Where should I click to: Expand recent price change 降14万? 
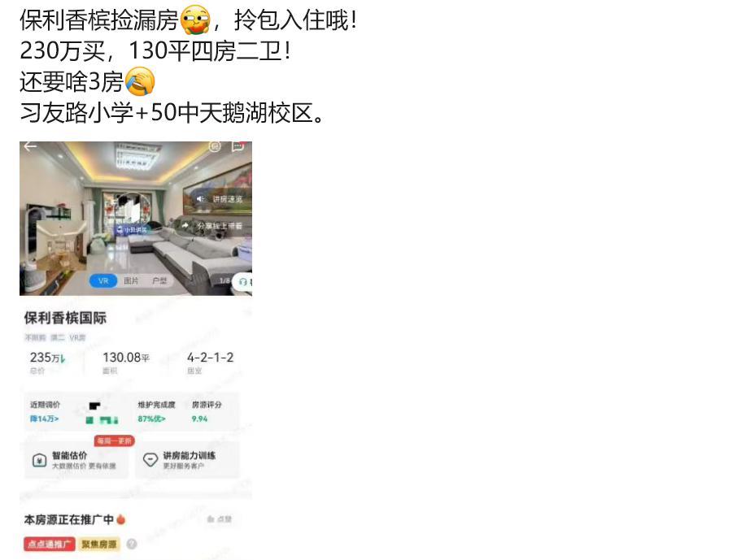pos(44,419)
